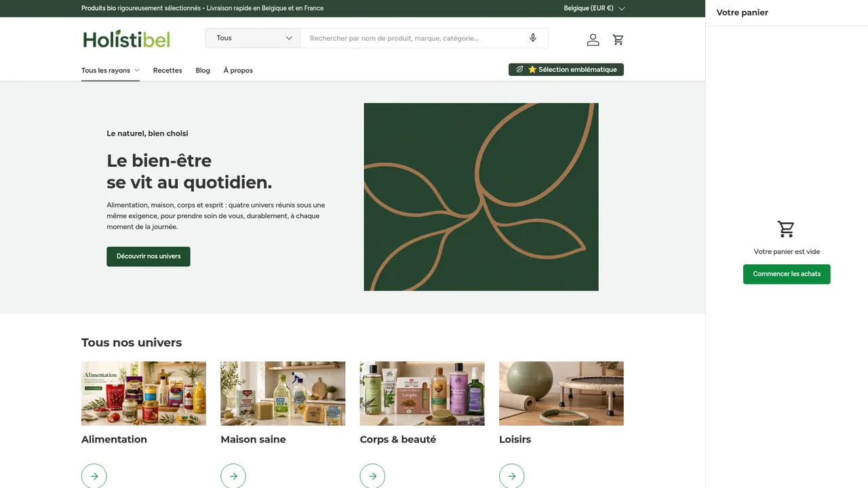Image resolution: width=868 pixels, height=488 pixels.
Task: Open the Recettes menu item
Action: tap(167, 70)
